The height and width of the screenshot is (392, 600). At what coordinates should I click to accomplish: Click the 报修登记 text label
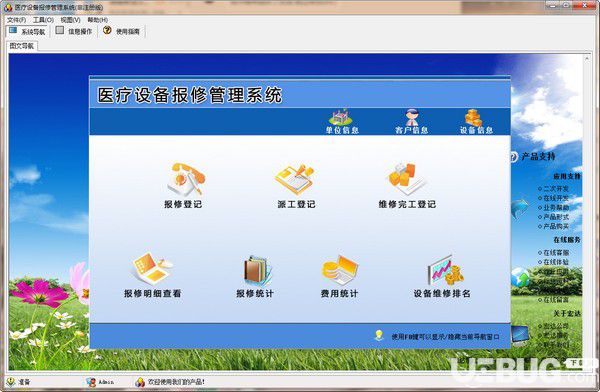pyautogui.click(x=183, y=204)
